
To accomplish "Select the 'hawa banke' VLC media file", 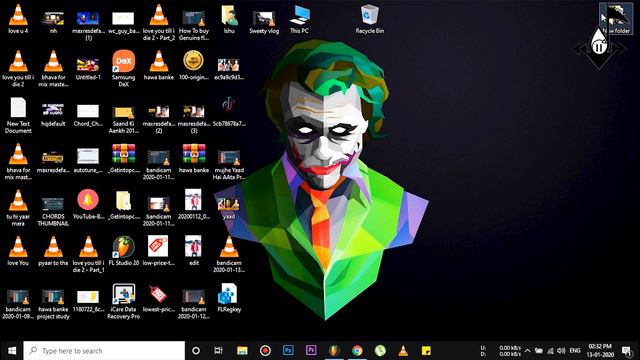I will point(159,61).
